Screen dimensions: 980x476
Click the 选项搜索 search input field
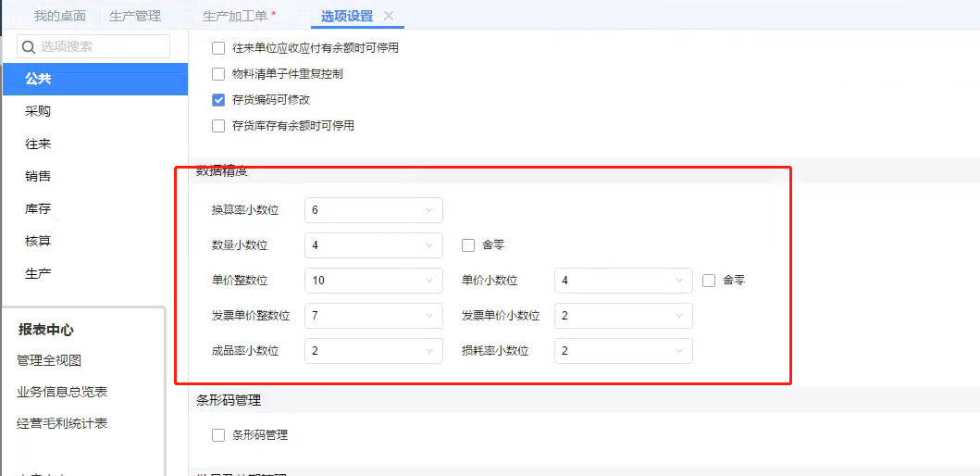coord(93,46)
